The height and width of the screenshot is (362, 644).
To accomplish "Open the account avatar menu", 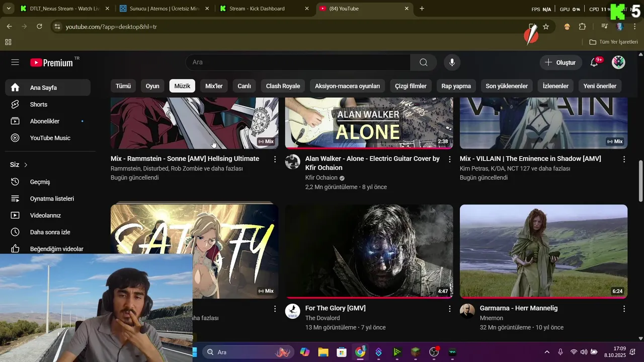I will pyautogui.click(x=618, y=62).
